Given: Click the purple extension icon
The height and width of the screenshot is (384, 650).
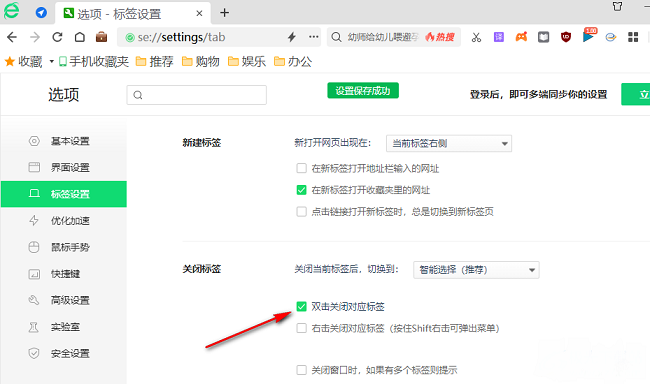Looking at the screenshot, I should pyautogui.click(x=499, y=37).
